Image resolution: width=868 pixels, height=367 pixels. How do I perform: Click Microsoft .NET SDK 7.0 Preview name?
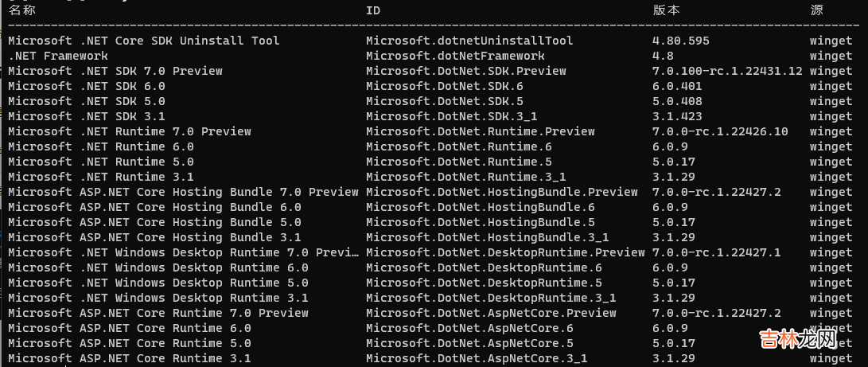tap(115, 71)
